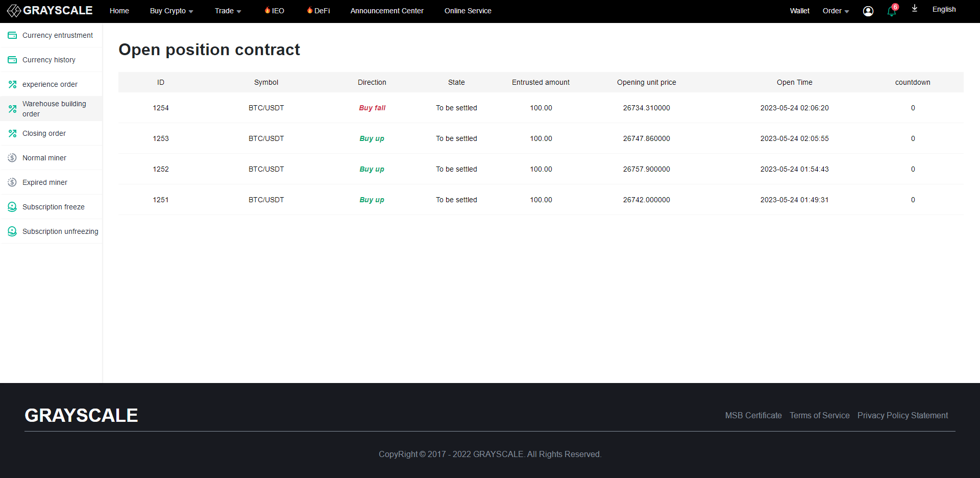Click the Expired miner coin icon

tap(12, 182)
